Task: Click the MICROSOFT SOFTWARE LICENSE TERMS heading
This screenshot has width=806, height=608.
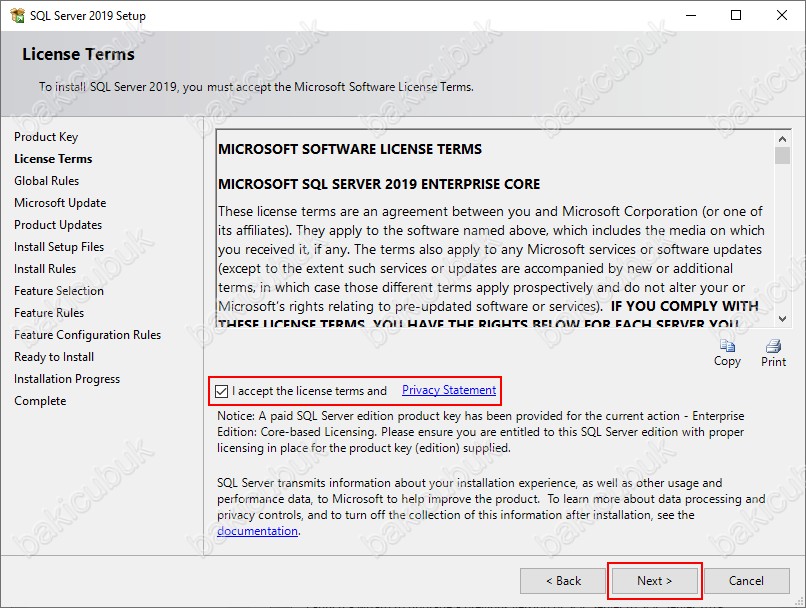Action: tap(350, 149)
